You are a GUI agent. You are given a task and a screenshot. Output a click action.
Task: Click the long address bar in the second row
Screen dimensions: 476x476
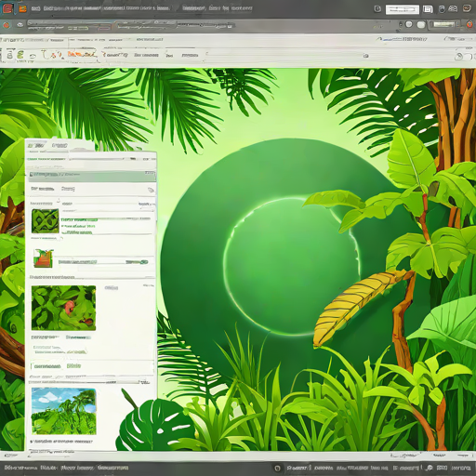tap(130, 25)
